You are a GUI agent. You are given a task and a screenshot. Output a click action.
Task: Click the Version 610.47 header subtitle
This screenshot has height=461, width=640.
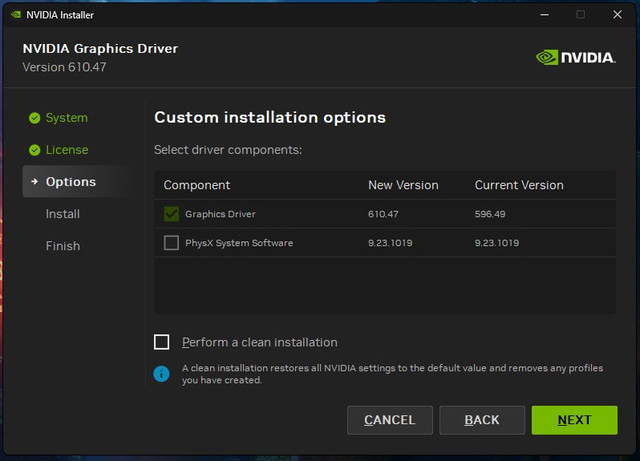64,67
